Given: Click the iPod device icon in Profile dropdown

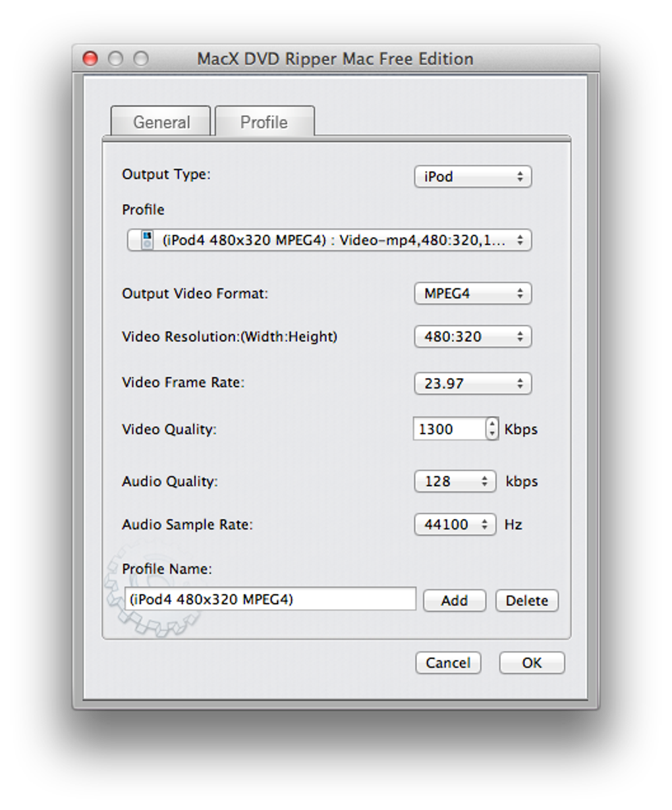Looking at the screenshot, I should 148,240.
